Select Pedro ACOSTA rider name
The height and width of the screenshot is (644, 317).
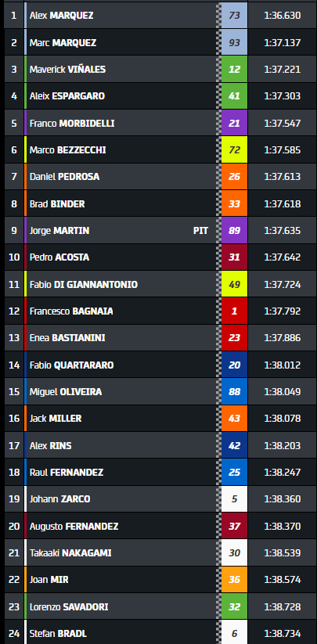pos(59,257)
